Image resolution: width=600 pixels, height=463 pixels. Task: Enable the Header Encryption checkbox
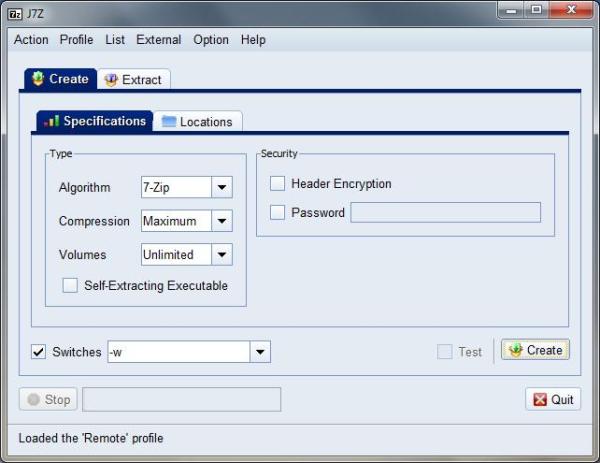(x=277, y=183)
